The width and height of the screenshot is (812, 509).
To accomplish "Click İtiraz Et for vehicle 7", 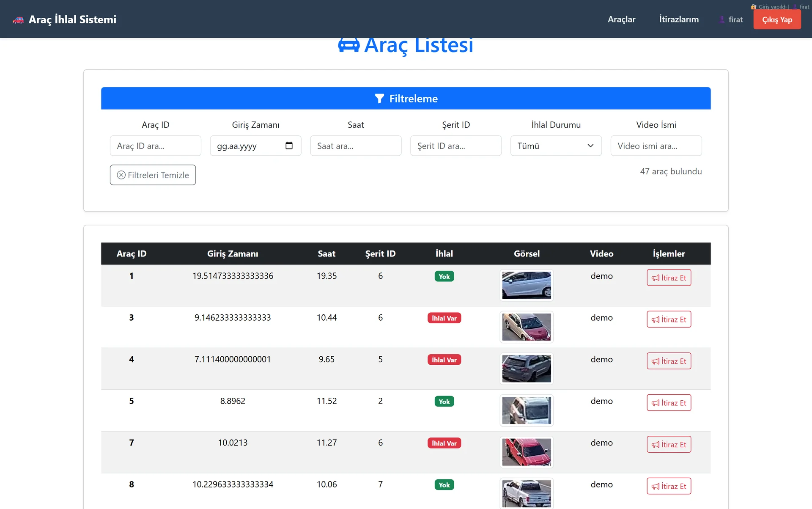I will coord(669,444).
